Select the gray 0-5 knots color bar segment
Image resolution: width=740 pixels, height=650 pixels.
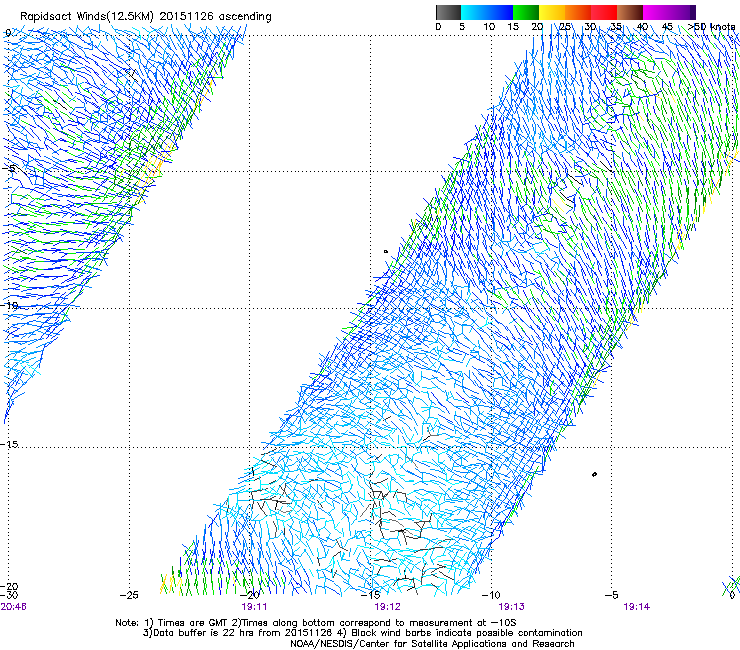coord(448,12)
